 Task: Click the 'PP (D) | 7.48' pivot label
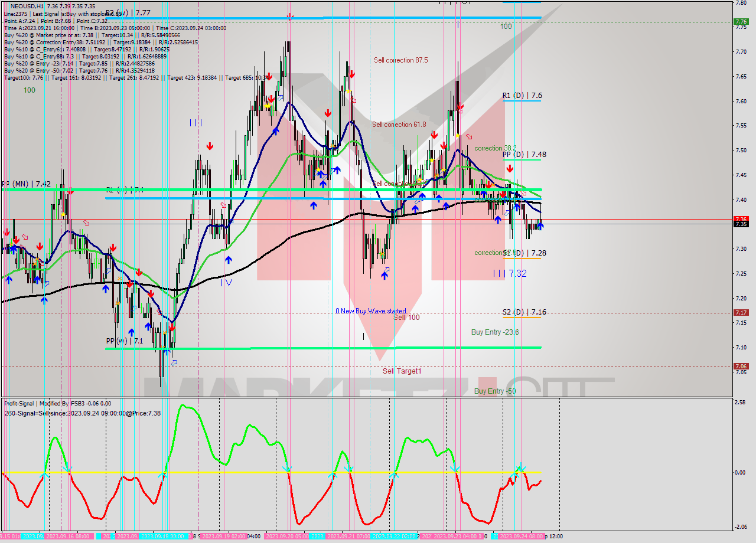(x=524, y=155)
